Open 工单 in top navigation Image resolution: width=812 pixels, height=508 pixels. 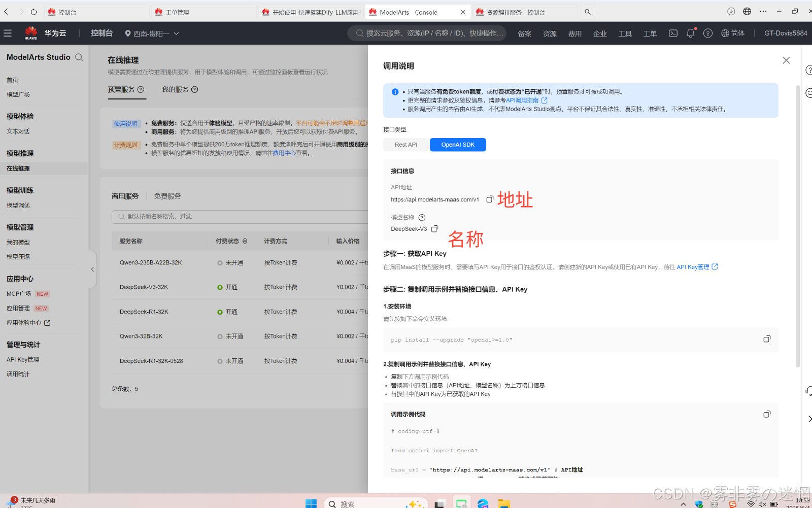coord(650,33)
